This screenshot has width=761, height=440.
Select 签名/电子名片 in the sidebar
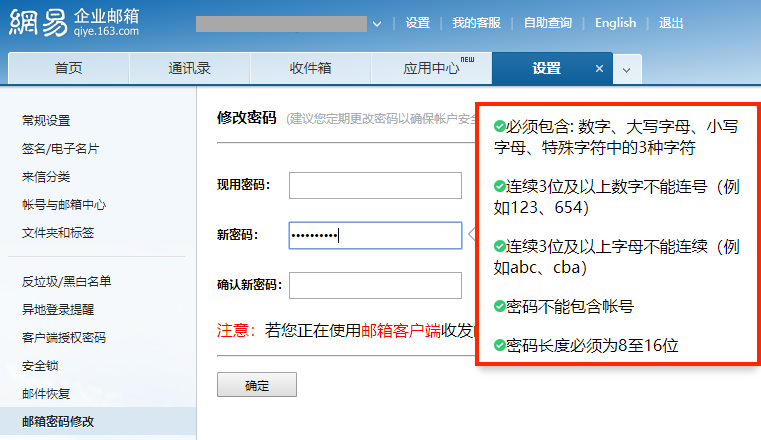(x=60, y=148)
